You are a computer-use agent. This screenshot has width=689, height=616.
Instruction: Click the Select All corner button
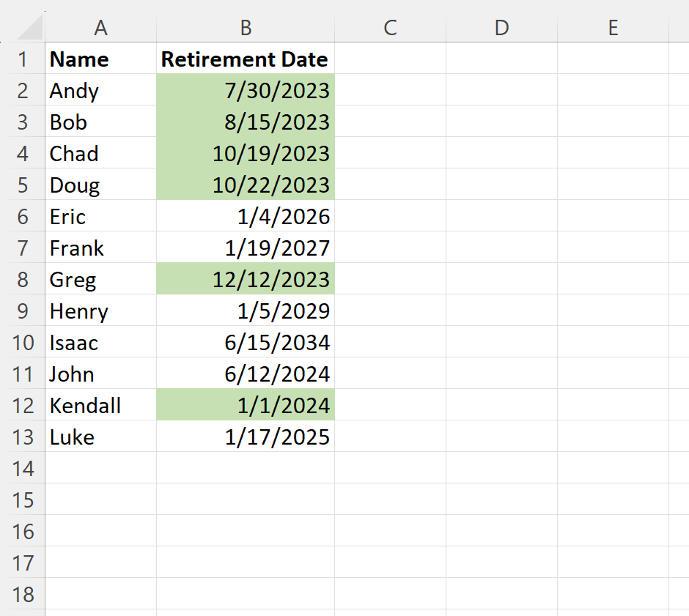pos(23,28)
